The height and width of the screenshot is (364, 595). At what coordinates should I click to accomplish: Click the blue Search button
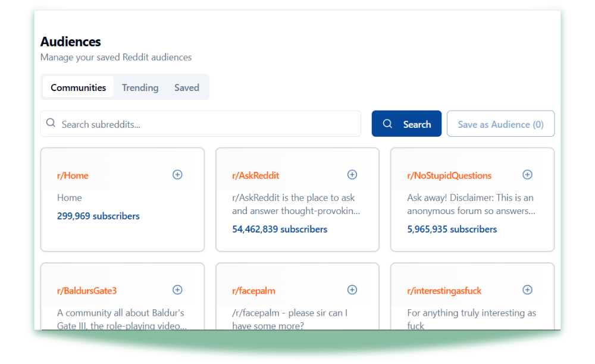pos(406,124)
